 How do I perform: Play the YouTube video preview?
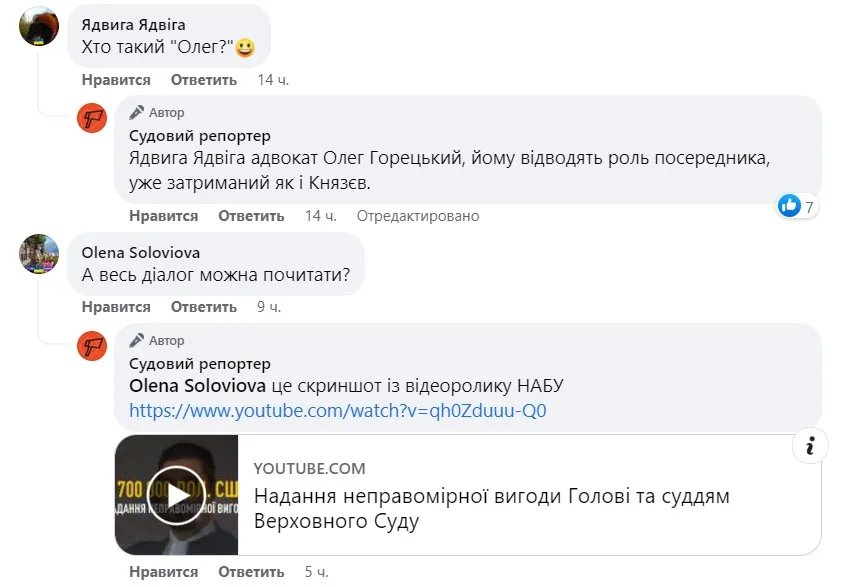(177, 495)
